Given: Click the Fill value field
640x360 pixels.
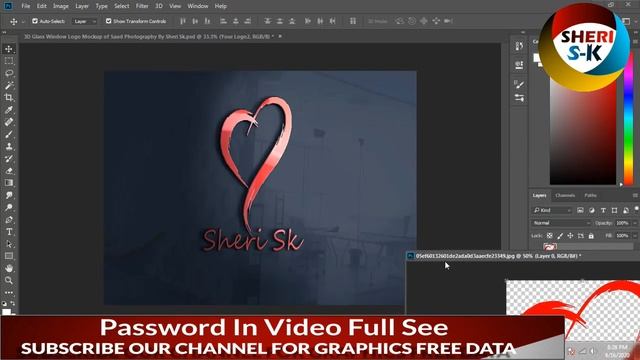Looking at the screenshot, I should [622, 236].
